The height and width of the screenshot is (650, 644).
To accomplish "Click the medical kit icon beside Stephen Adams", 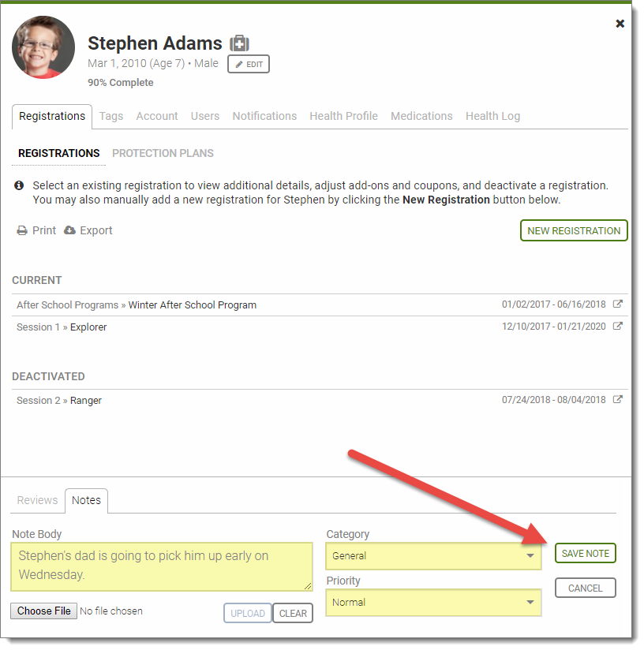I will point(239,43).
